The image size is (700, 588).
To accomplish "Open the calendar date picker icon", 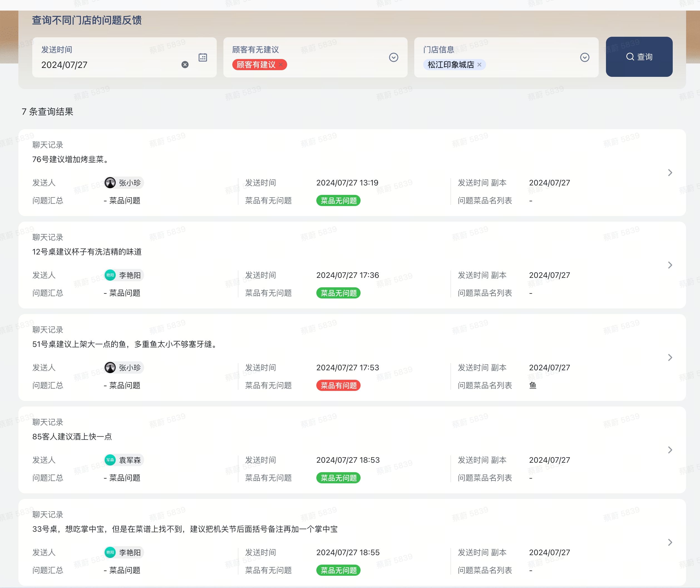I will 203,57.
